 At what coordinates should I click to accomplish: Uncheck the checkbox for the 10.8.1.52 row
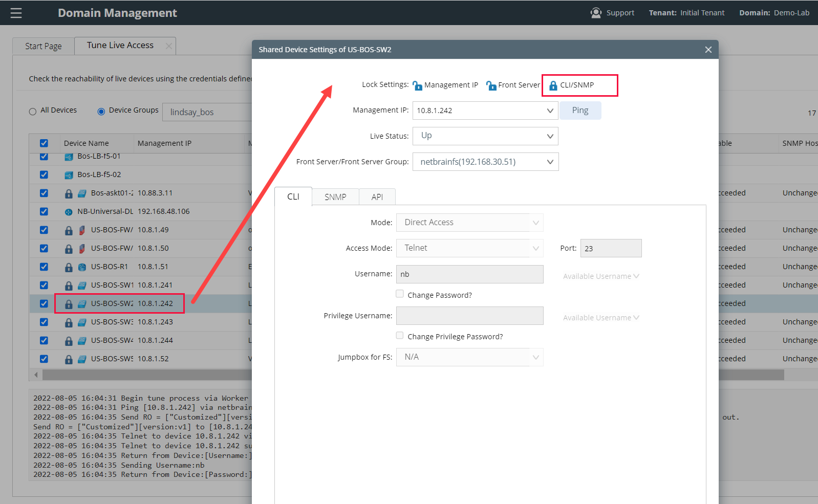tap(44, 359)
